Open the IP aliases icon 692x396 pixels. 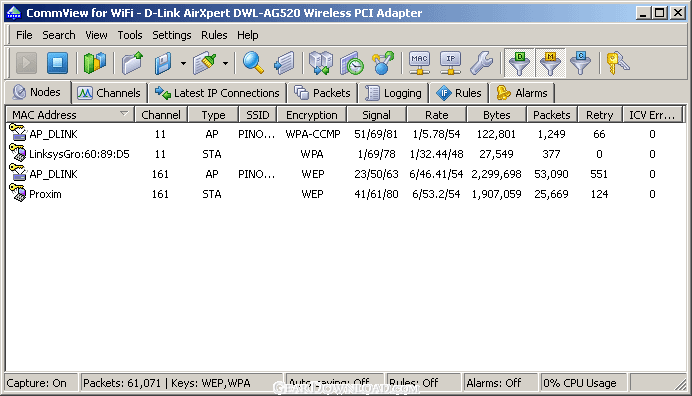(x=450, y=63)
